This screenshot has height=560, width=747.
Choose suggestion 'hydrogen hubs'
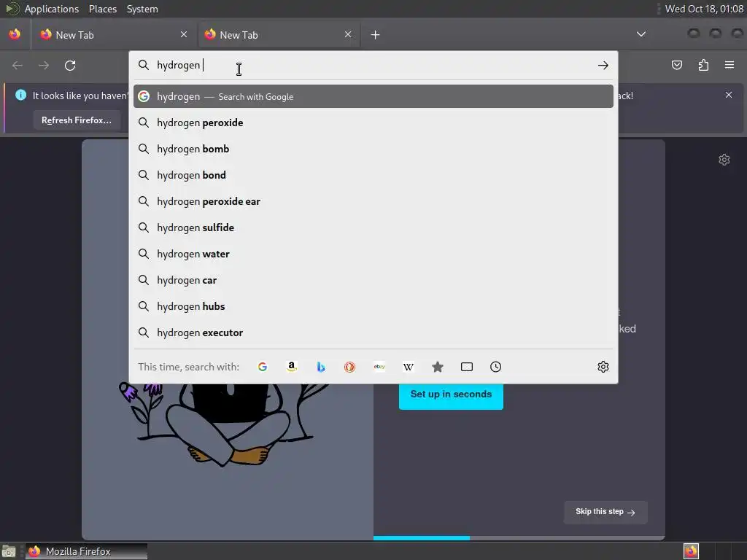tap(373, 306)
